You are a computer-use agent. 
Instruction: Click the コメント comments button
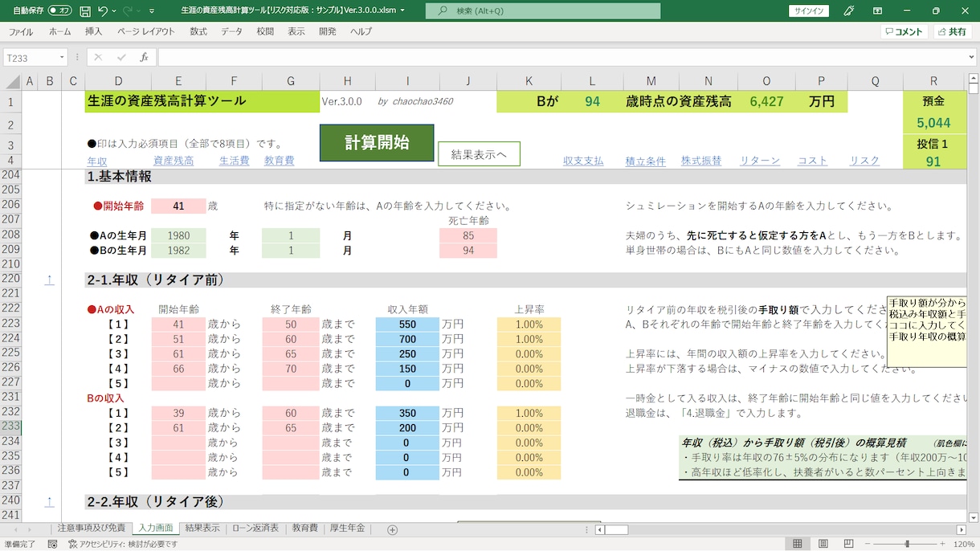[904, 31]
